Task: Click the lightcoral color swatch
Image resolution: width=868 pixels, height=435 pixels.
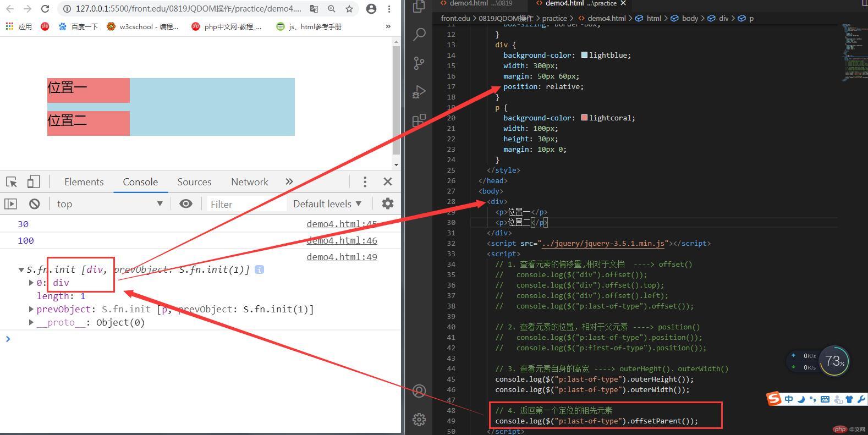Action: click(584, 118)
